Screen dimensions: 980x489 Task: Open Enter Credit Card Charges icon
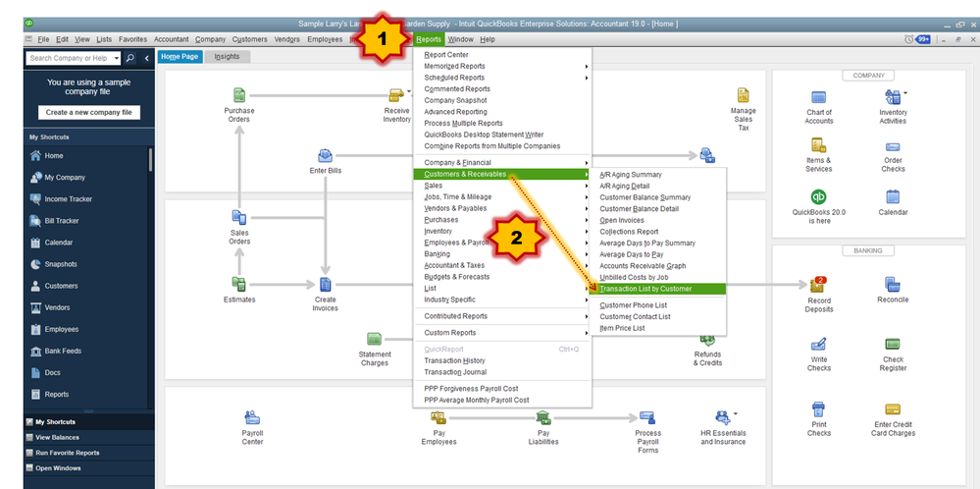click(x=893, y=409)
